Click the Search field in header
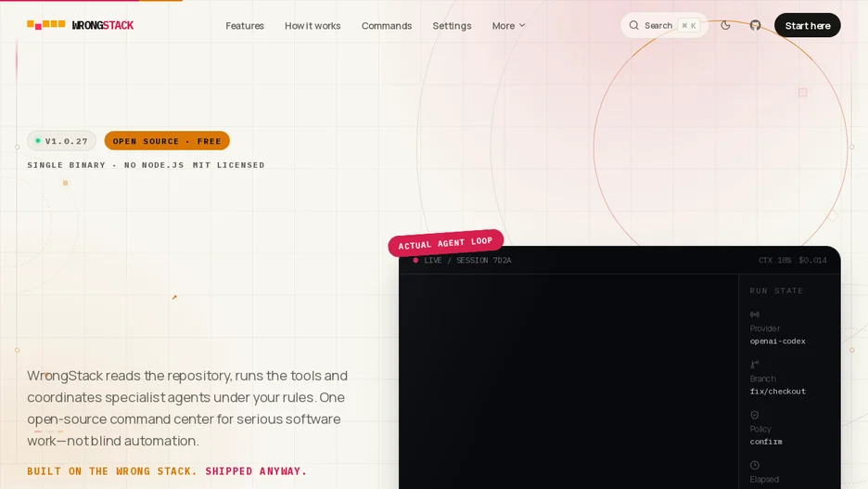Screen dimensions: 868x489 [664, 25]
